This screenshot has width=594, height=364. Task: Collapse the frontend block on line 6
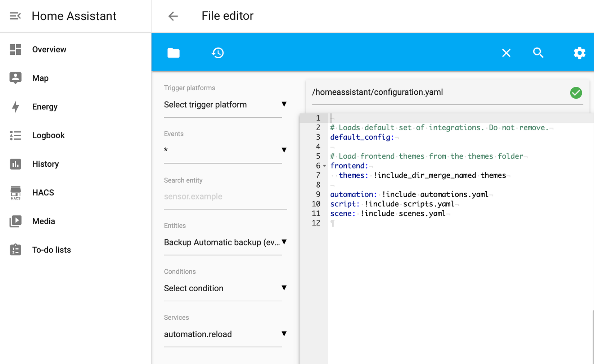click(x=324, y=166)
